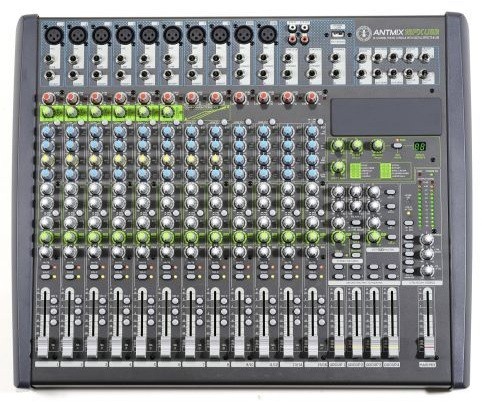Click the top control room knob under meter

427,239
